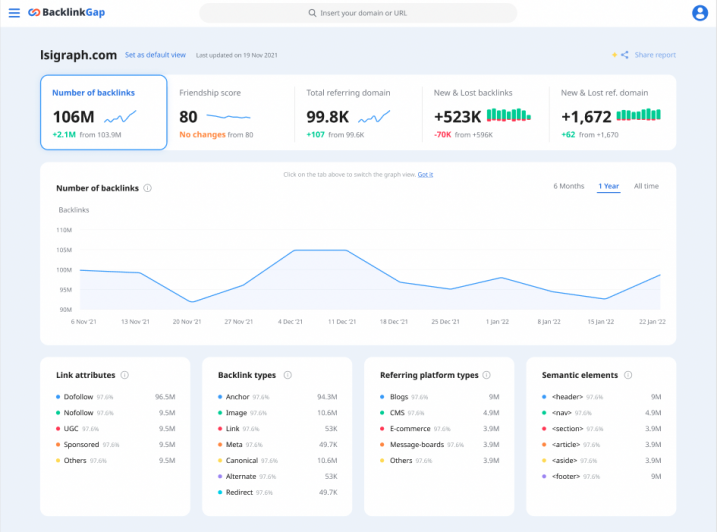
Task: Click the Anchor backlink type row
Action: coord(278,397)
